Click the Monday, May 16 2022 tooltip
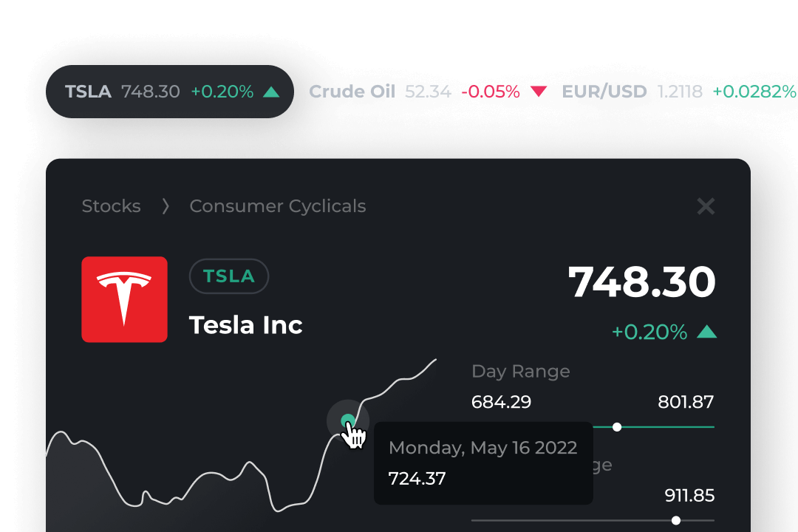The image size is (798, 532). (483, 463)
